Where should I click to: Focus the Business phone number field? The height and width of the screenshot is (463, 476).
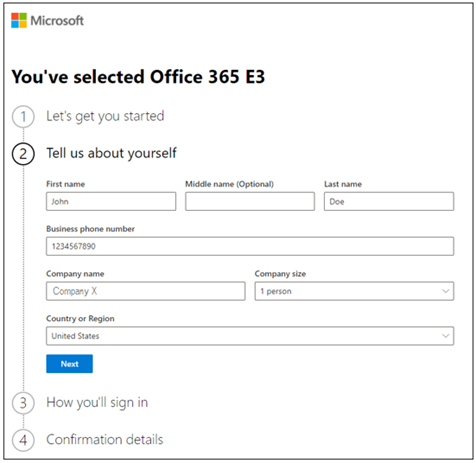[250, 246]
